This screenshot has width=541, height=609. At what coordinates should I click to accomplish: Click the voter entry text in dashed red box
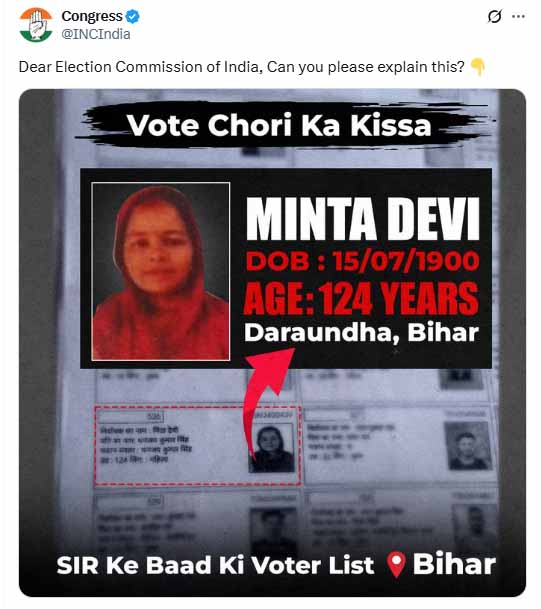[146, 445]
